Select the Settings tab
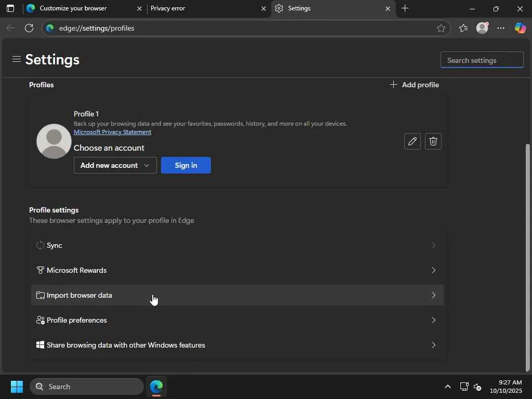 point(333,8)
